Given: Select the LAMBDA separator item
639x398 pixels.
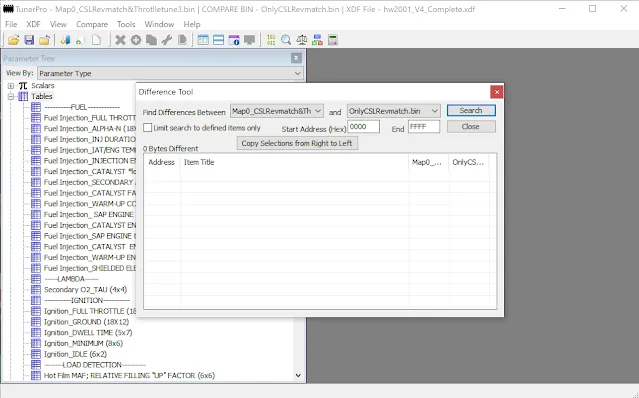Looking at the screenshot, I should click(x=71, y=279).
